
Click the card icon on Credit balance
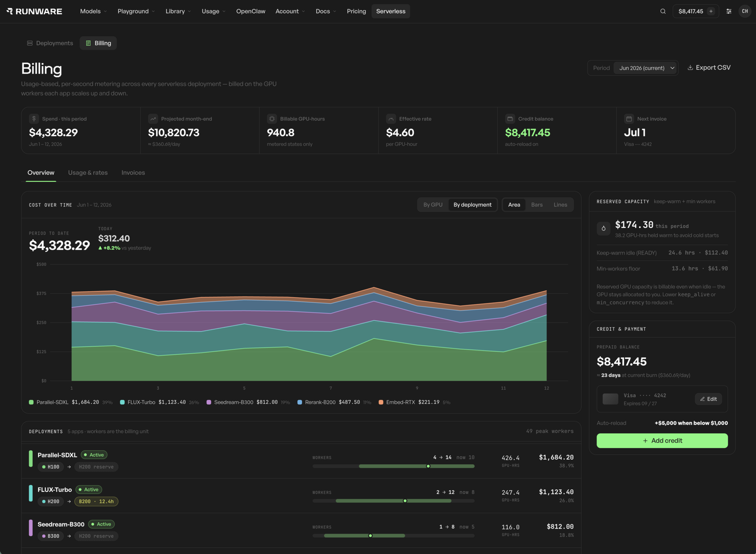(510, 118)
